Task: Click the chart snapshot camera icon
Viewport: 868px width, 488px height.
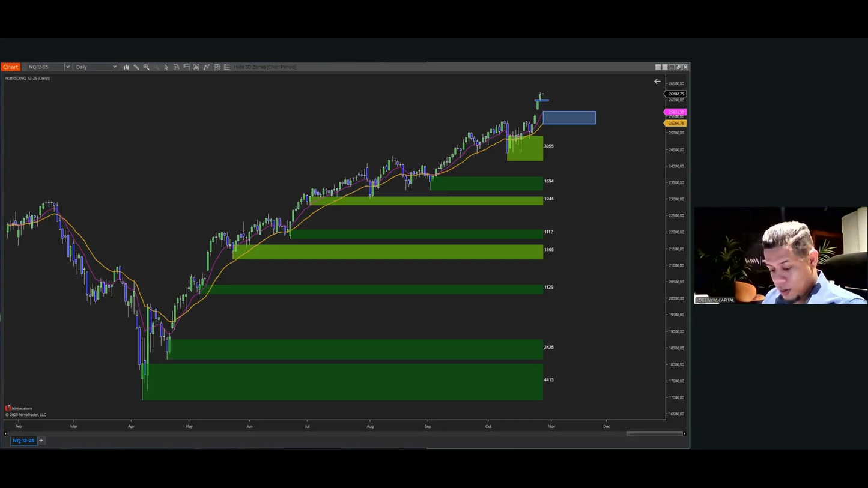Action: [x=196, y=67]
